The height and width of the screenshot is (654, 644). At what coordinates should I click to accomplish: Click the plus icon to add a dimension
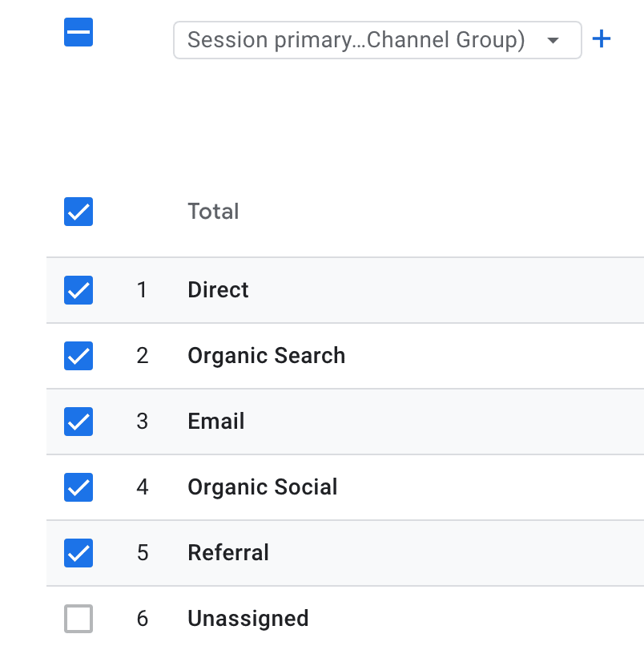pos(601,38)
